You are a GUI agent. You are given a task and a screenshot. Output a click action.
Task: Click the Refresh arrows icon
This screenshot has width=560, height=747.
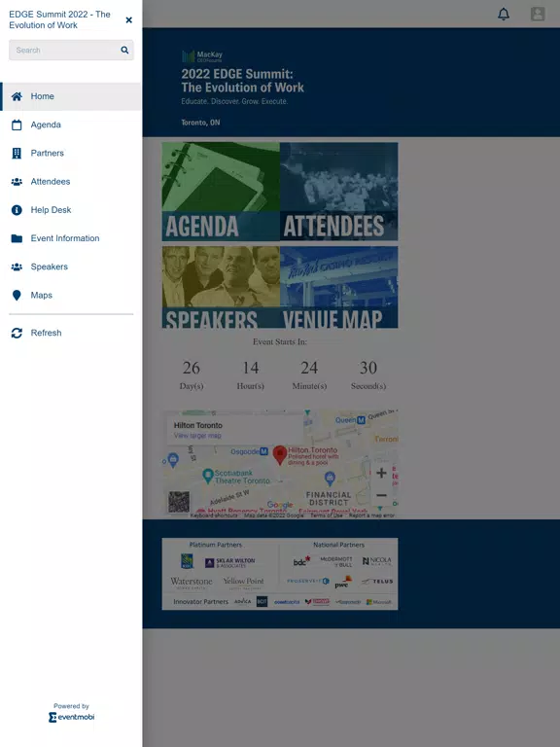[x=17, y=333]
